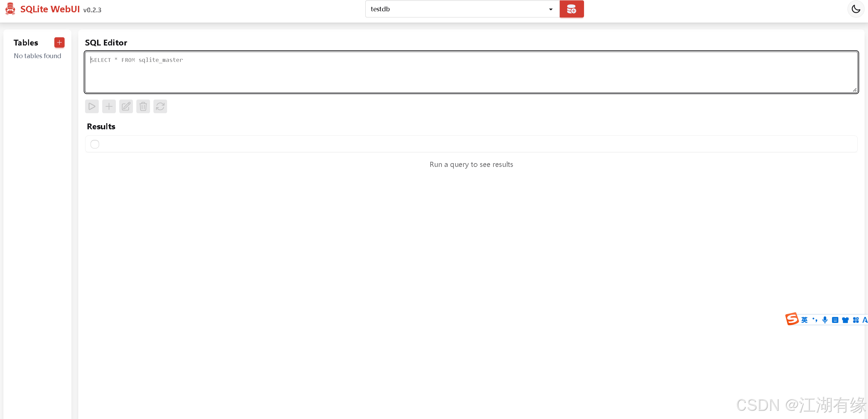The height and width of the screenshot is (419, 868).
Task: Click the IME microphone voice input icon
Action: (825, 320)
